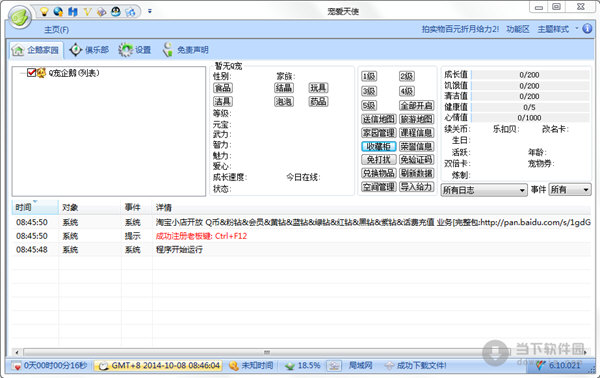600x378 pixels.
Task: Open the 收藏柜 button
Action: pos(379,147)
